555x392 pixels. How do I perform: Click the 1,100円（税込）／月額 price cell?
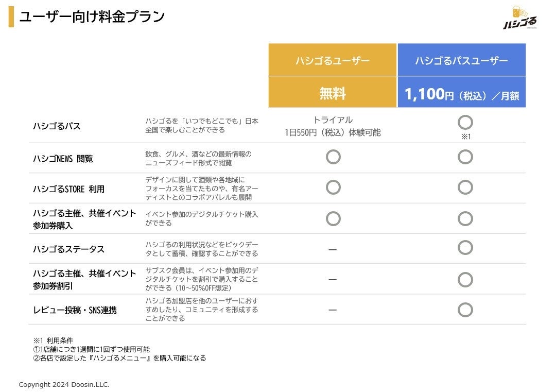pyautogui.click(x=461, y=94)
